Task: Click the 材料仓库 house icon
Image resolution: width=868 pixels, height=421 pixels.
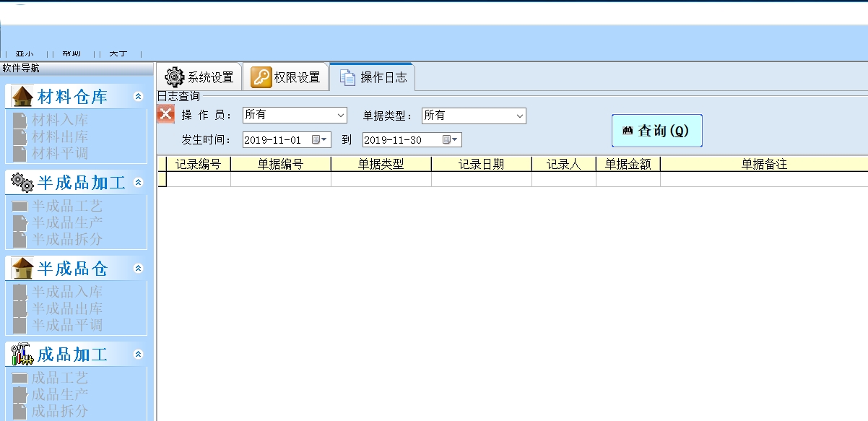Action: pyautogui.click(x=22, y=96)
